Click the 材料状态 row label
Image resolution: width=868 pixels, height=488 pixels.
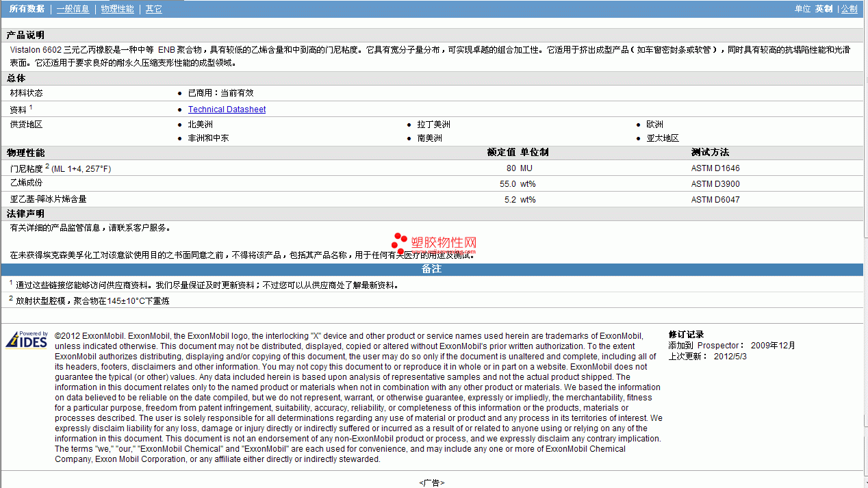[x=26, y=93]
